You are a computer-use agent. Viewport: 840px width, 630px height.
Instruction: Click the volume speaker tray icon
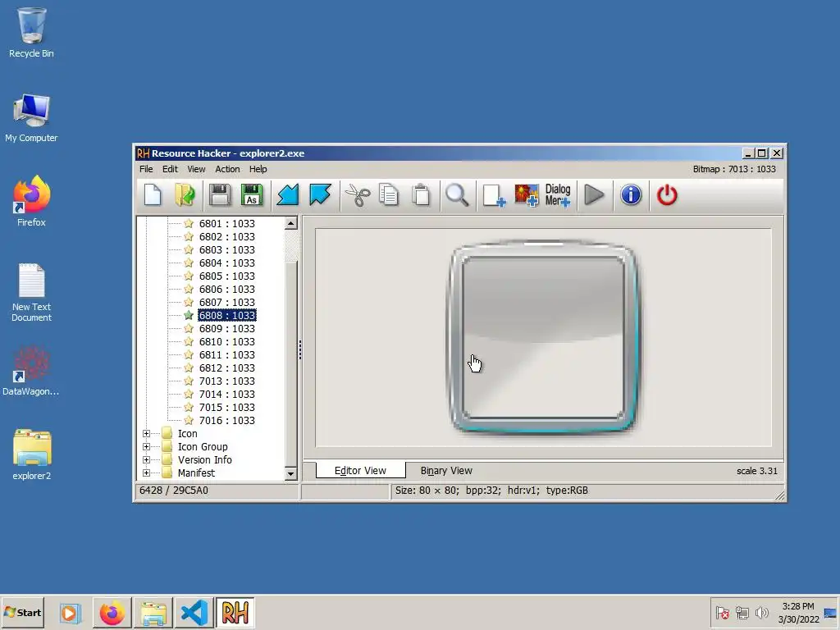[x=762, y=612]
